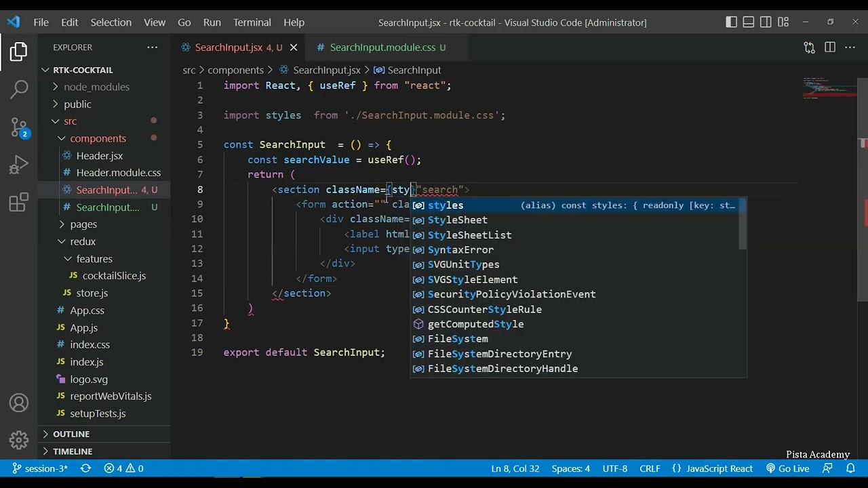
Task: Click the suggestion list scrollbar
Action: [744, 224]
